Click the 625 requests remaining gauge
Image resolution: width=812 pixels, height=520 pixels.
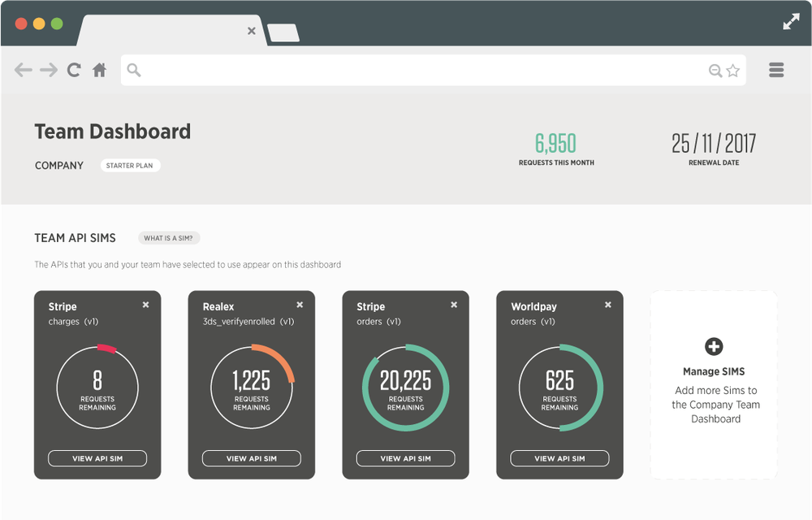click(559, 388)
